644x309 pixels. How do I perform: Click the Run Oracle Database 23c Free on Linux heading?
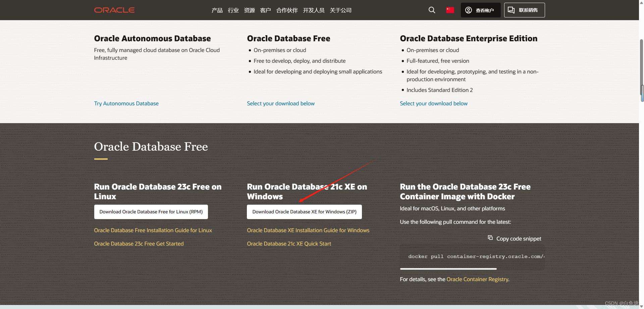(x=158, y=192)
